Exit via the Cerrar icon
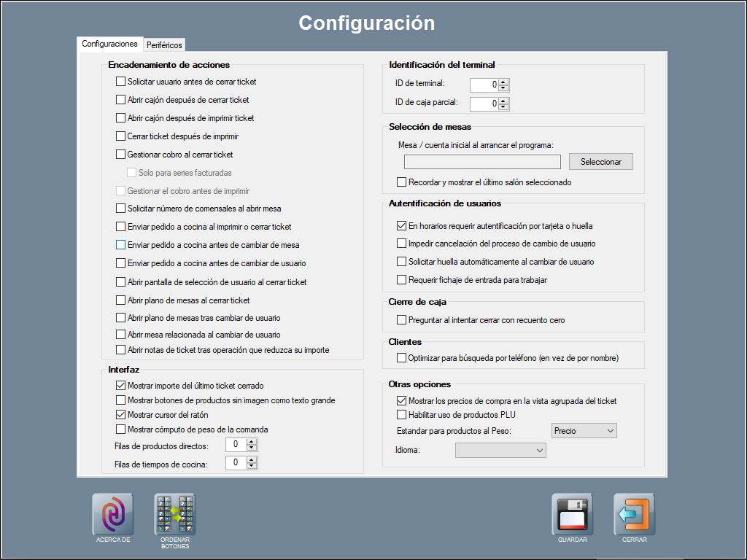747x560 pixels. [x=634, y=515]
